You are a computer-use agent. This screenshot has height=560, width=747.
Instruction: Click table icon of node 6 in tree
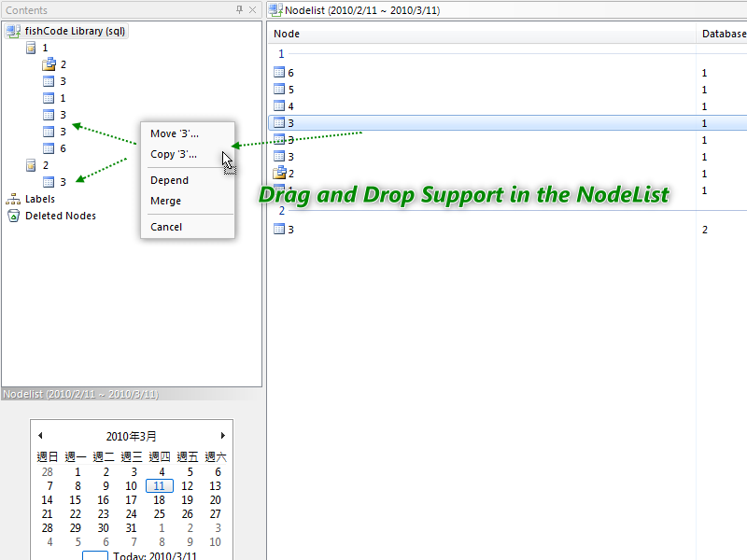tap(49, 148)
